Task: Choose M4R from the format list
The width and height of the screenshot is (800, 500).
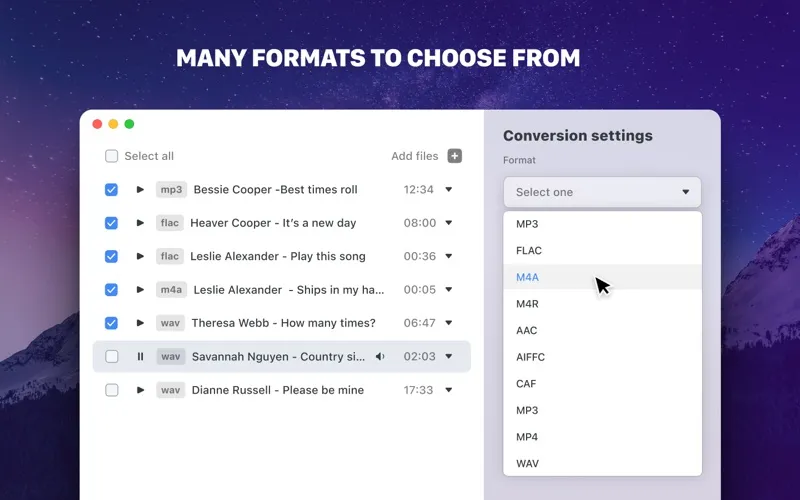Action: point(603,304)
